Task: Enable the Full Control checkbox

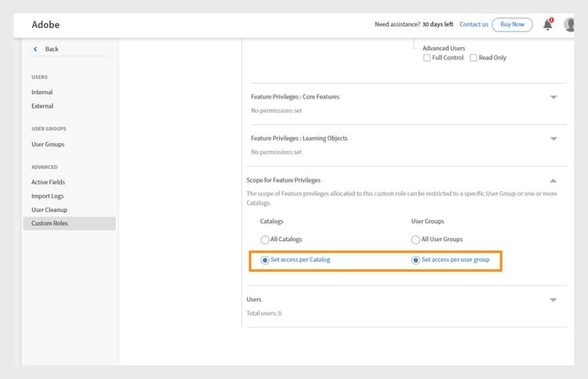Action: click(x=426, y=58)
